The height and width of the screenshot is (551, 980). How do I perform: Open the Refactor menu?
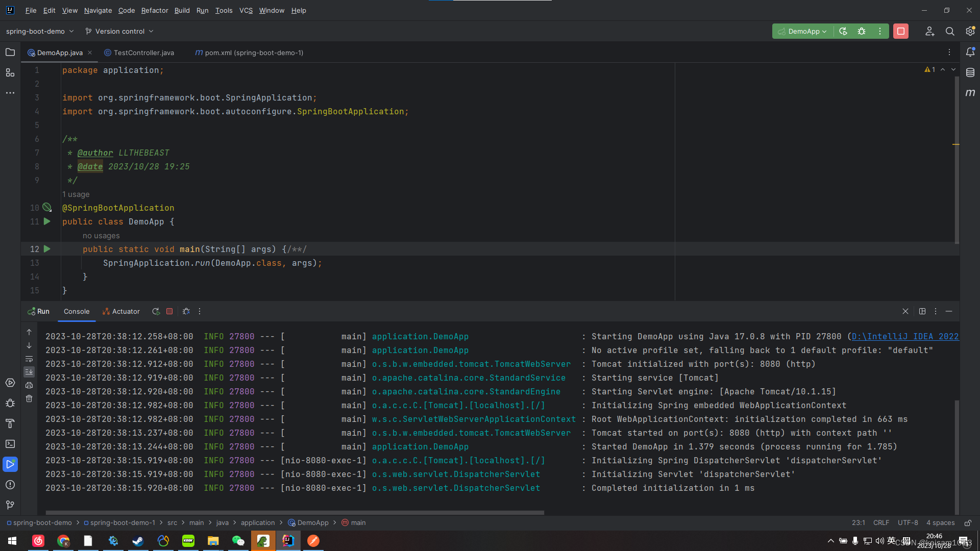coord(155,10)
